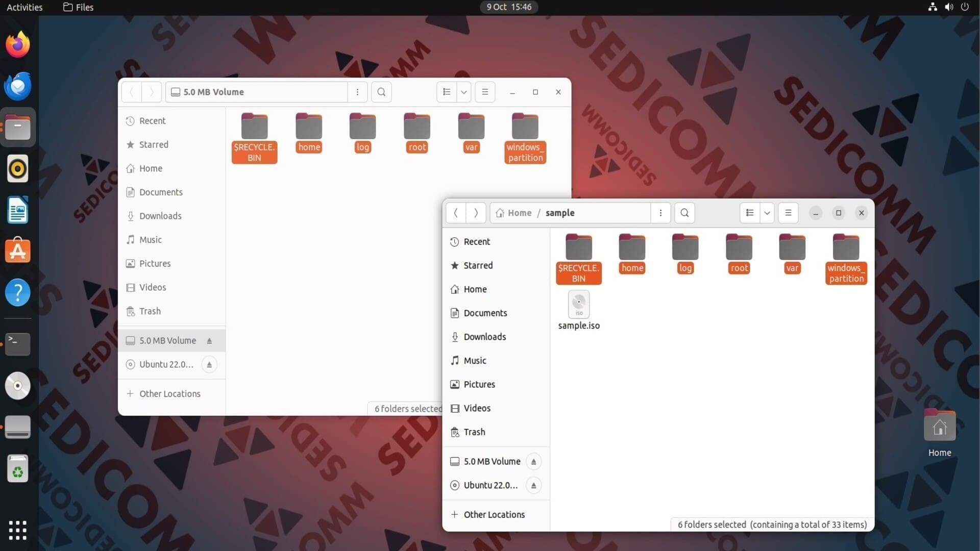980x551 pixels.
Task: Select the home folder in sample window
Action: coord(632,254)
